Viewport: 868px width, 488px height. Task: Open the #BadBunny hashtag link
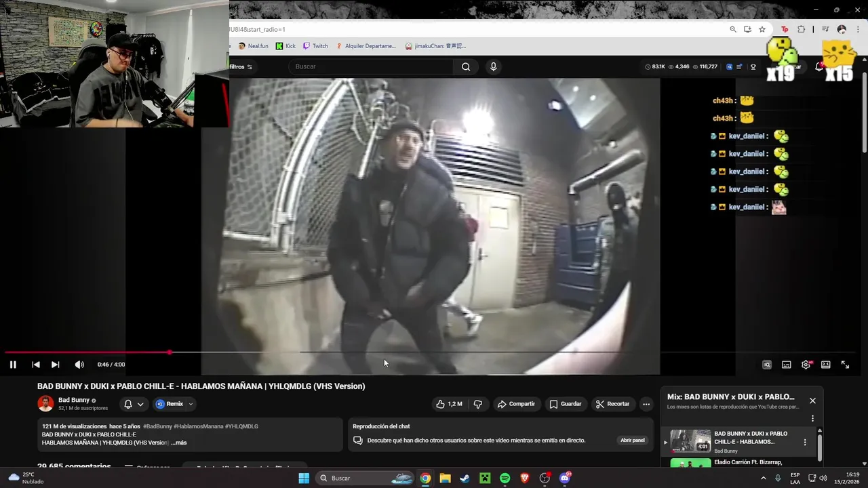pos(157,426)
